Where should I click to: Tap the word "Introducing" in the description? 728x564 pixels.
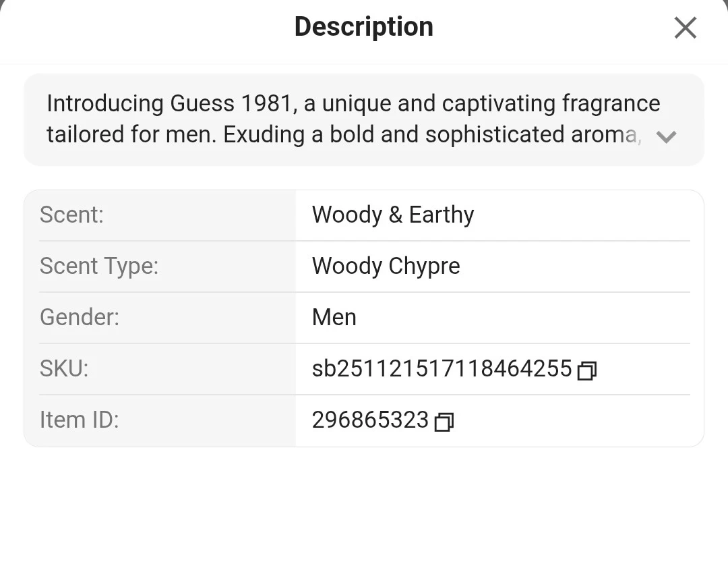[105, 104]
